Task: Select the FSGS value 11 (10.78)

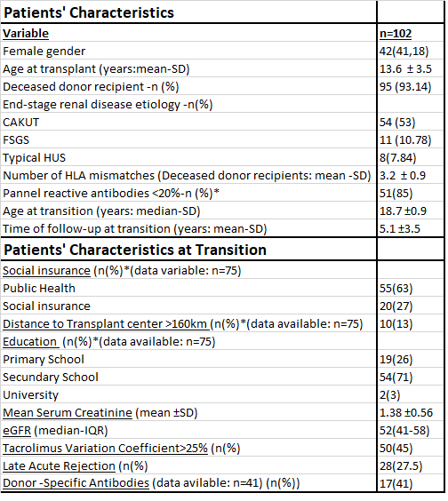Action: coord(405,140)
